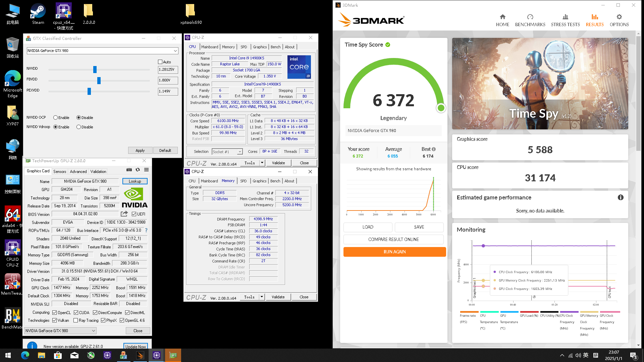The image size is (644, 362).
Task: Click the info icon beside Best score
Action: (434, 149)
